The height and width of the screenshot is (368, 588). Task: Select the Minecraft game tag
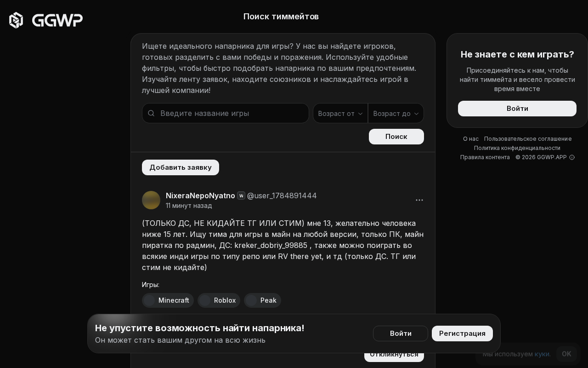(168, 300)
